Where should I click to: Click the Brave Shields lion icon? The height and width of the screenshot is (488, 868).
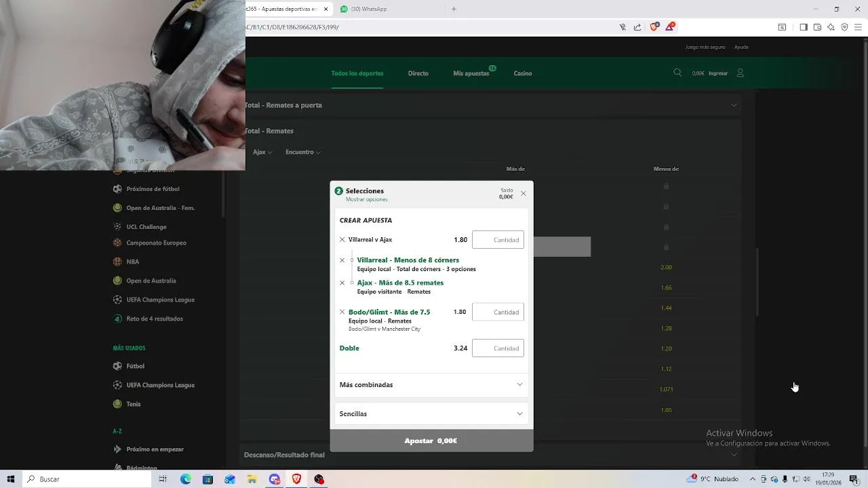pos(654,27)
